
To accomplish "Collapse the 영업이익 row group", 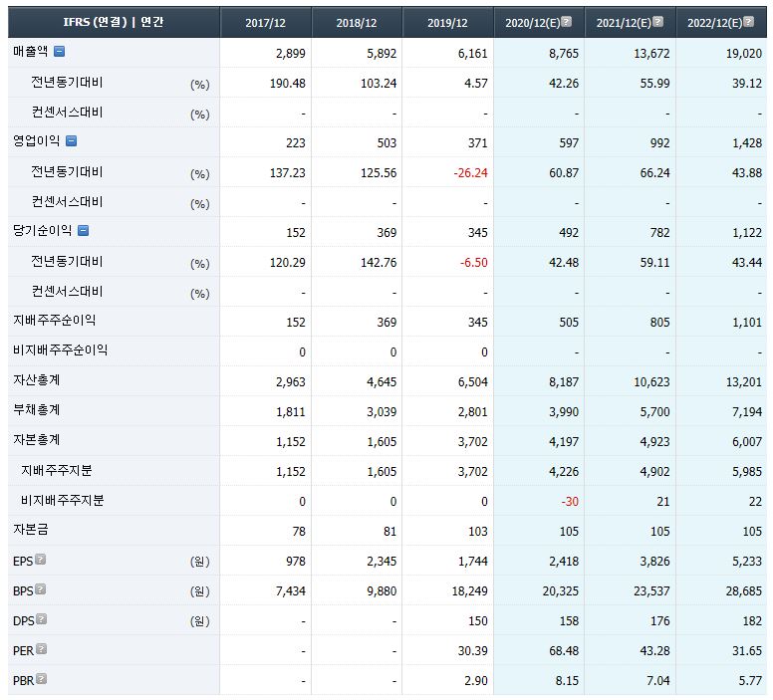I will point(72,141).
